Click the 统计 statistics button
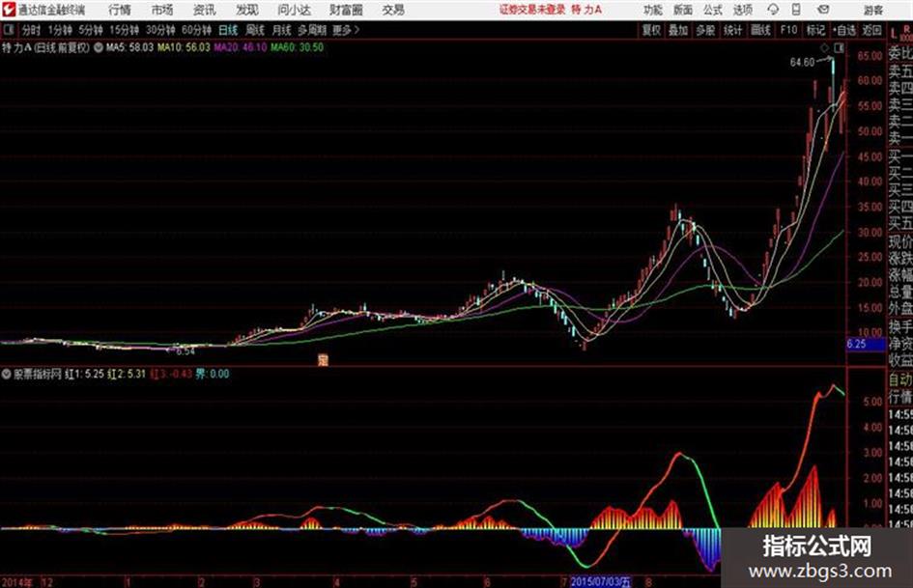This screenshot has width=913, height=588. 733,30
